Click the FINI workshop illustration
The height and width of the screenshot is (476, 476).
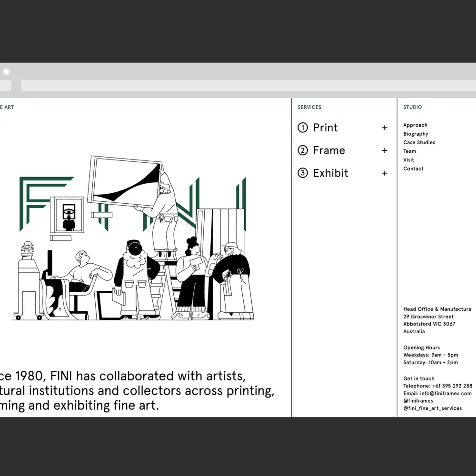133,238
